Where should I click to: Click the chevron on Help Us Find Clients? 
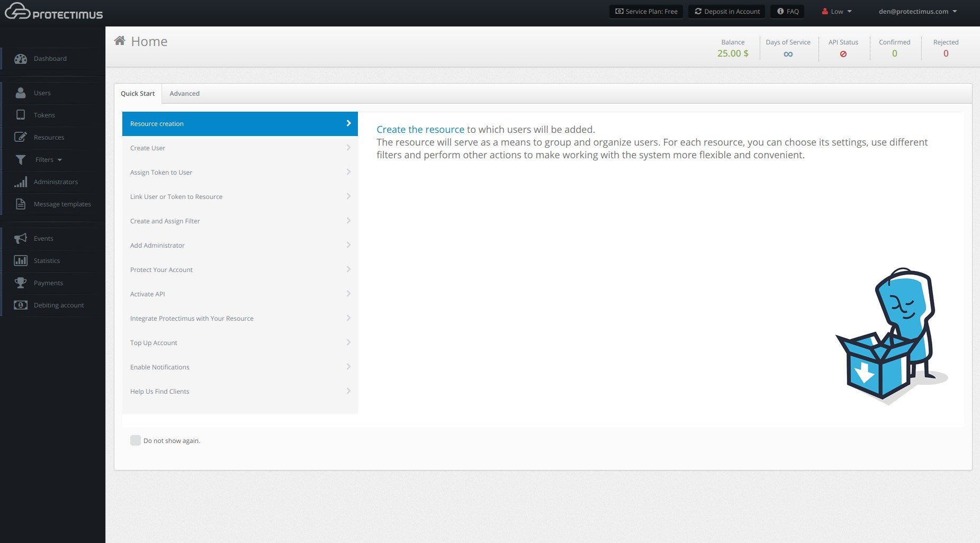coord(348,391)
